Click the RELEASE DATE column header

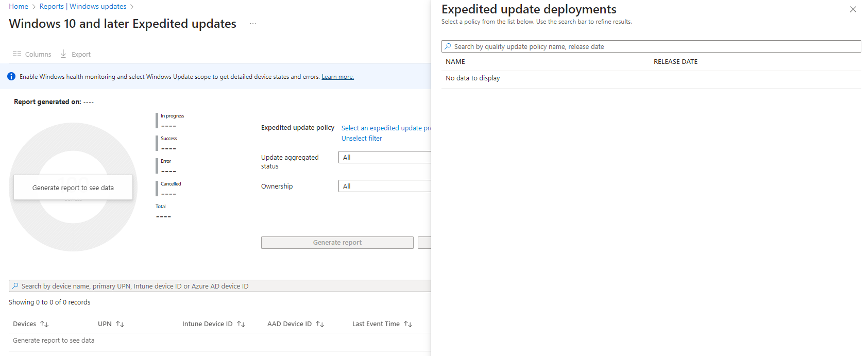pyautogui.click(x=676, y=61)
